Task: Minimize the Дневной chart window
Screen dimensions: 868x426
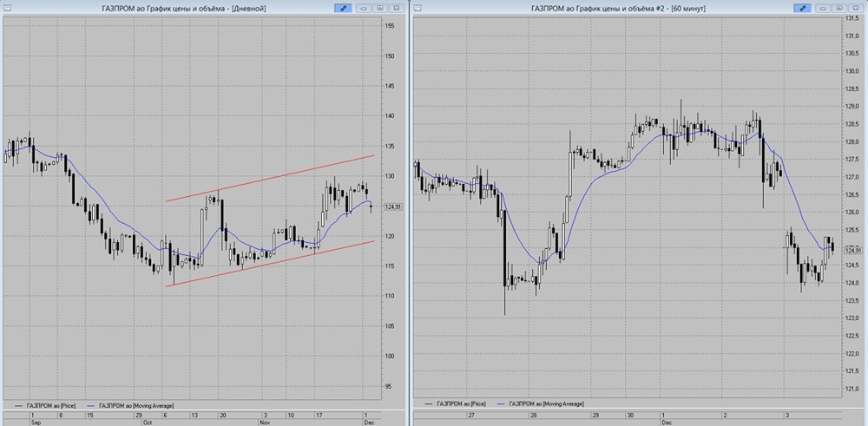Action: coord(364,9)
